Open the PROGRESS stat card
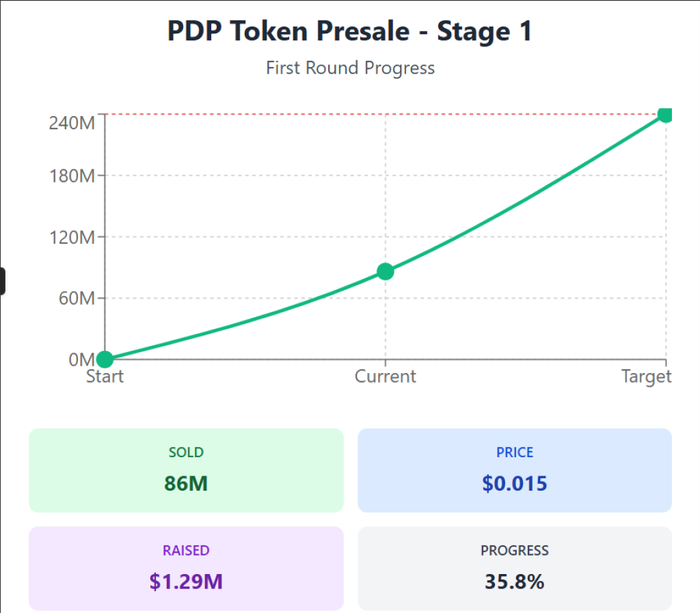 (515, 568)
